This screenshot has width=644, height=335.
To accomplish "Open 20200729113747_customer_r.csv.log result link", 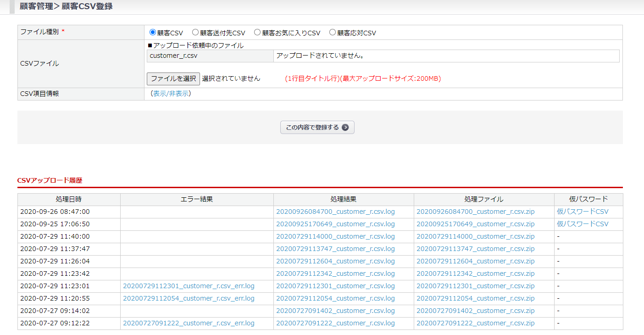I will 335,249.
